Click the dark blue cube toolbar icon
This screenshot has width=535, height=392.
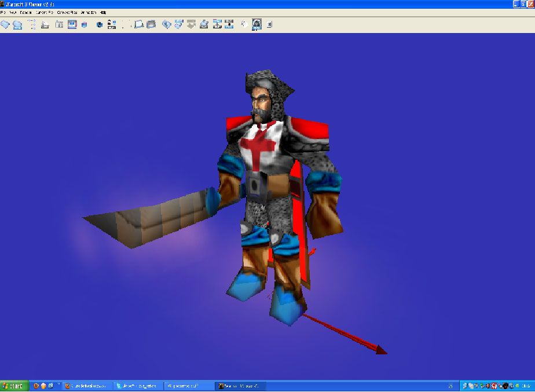(x=100, y=24)
